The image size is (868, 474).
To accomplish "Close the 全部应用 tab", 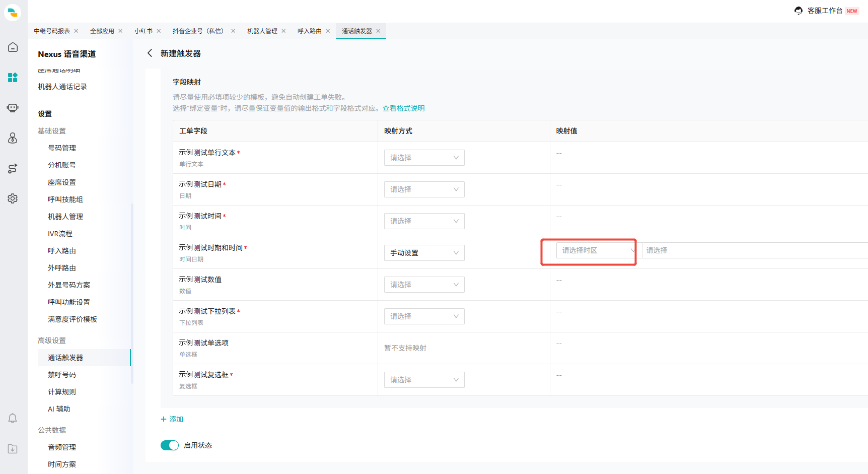I will (120, 31).
